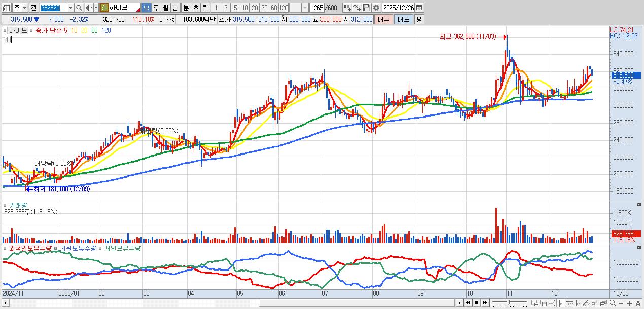Expand the stock code history dropdown
644x309 pixels.
coord(70,8)
